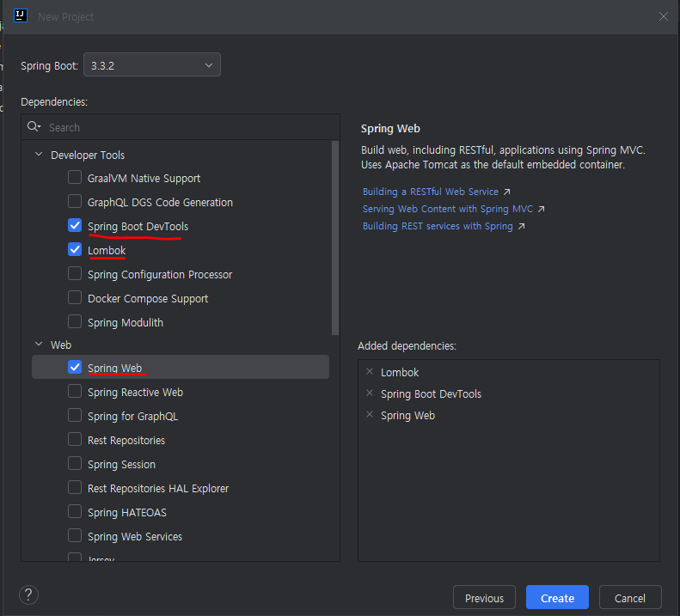
Task: Select Spring Boot DevTools in Added dependencies
Action: [x=431, y=394]
